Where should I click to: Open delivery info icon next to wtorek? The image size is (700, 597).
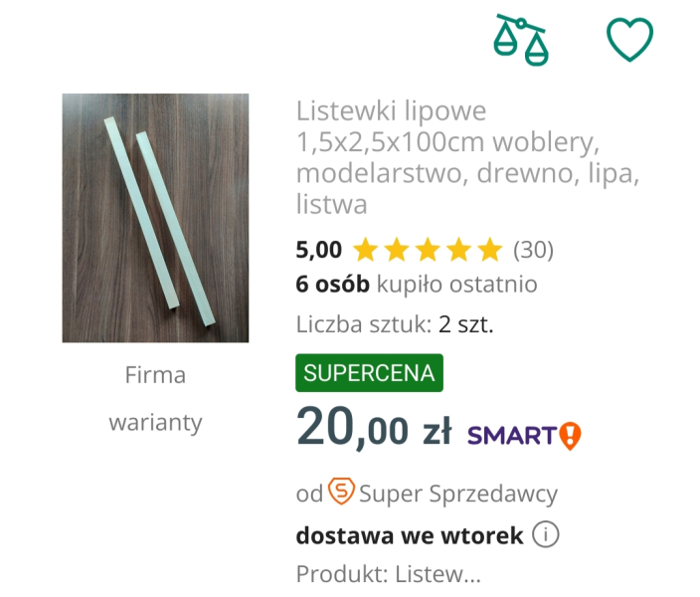click(x=545, y=534)
